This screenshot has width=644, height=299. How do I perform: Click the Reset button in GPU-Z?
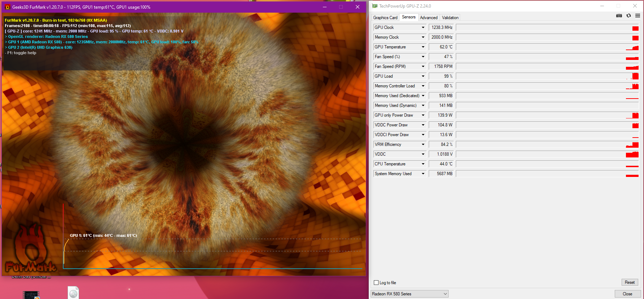tap(630, 282)
